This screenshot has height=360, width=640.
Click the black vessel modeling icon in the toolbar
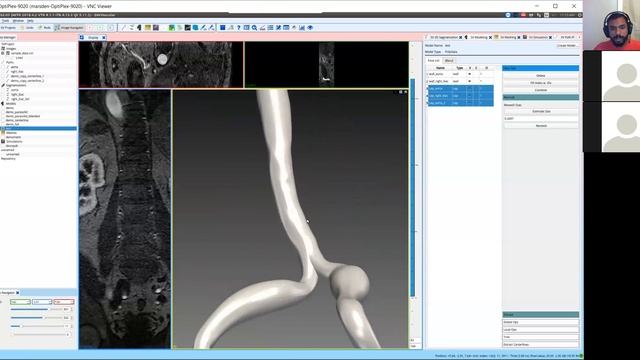pyautogui.click(x=140, y=28)
